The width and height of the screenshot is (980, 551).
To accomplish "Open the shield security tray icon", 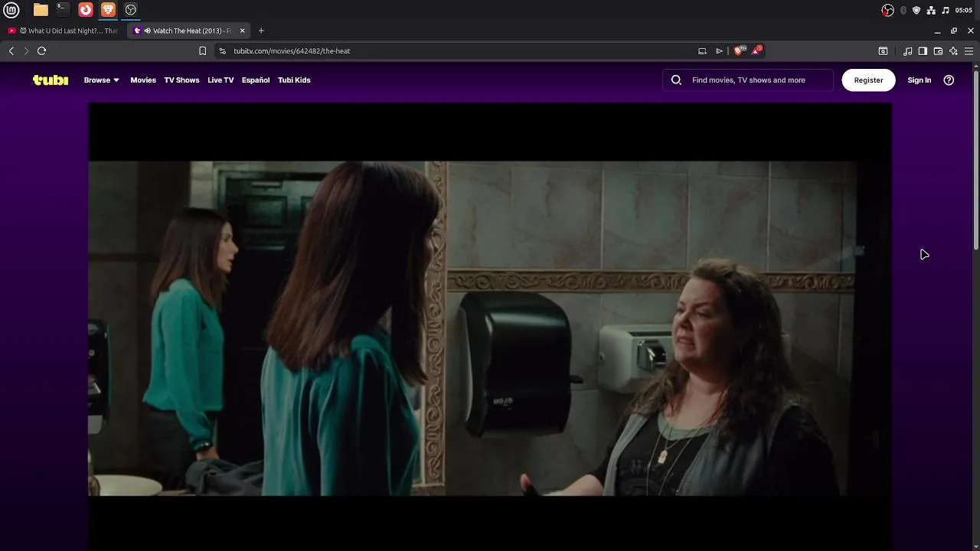I will point(916,10).
